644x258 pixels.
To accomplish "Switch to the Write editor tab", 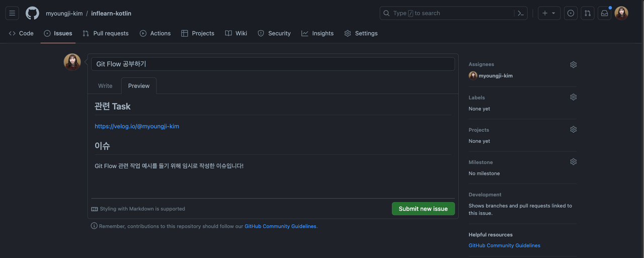I will click(x=105, y=86).
